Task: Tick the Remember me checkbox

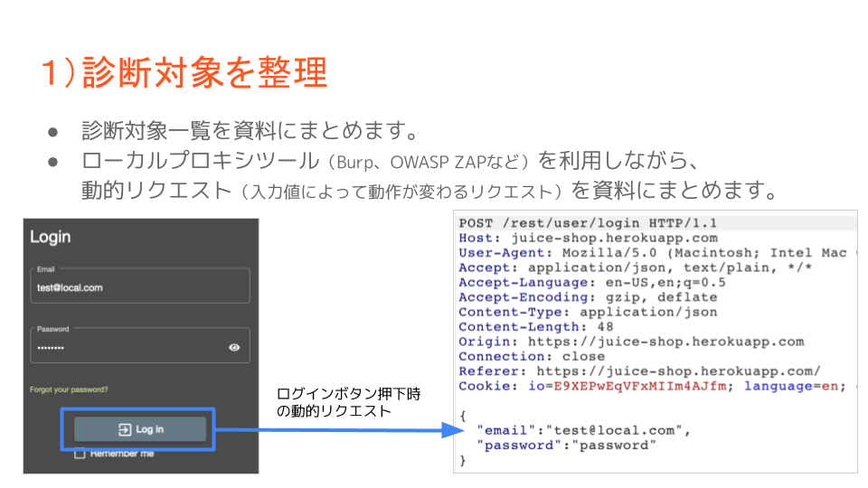Action: tap(80, 454)
